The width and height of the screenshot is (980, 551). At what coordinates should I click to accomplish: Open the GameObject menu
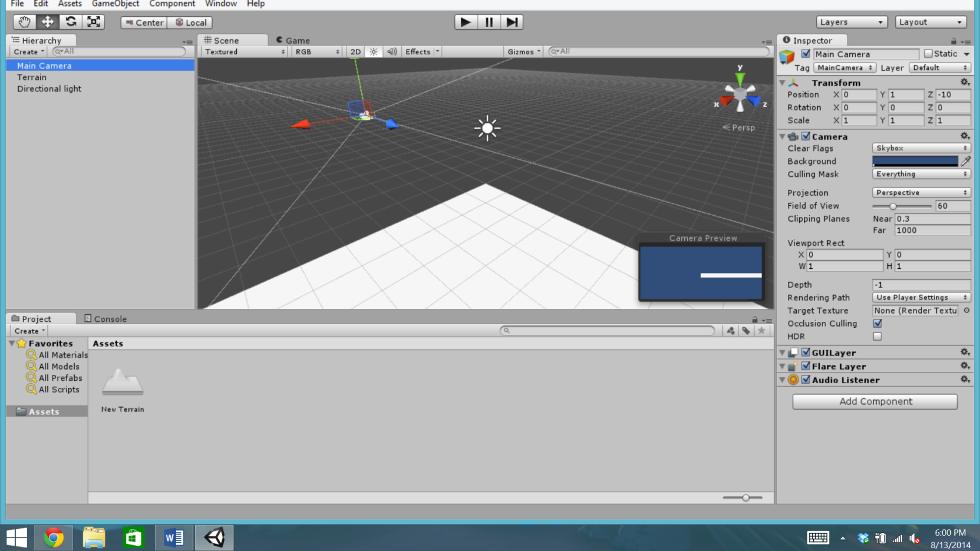(x=116, y=4)
